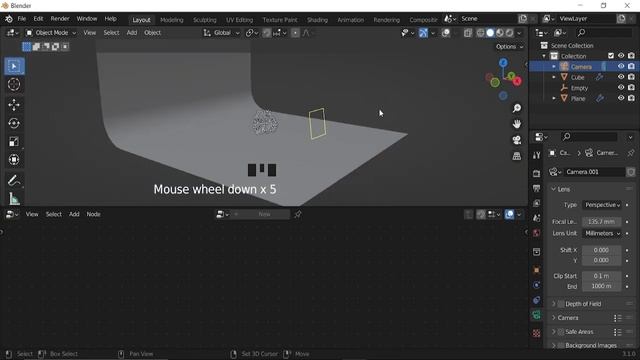Open the Camera Object Data properties tab
This screenshot has height=360, width=640.
(536, 315)
